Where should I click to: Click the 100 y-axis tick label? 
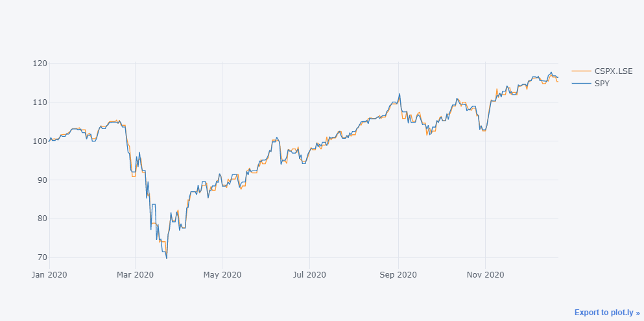tap(39, 141)
